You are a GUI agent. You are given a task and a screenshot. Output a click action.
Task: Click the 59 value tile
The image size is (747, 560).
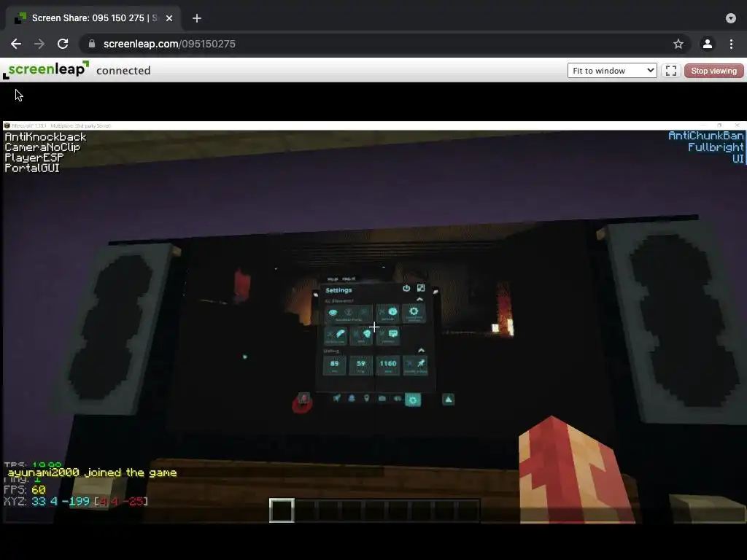pos(360,365)
